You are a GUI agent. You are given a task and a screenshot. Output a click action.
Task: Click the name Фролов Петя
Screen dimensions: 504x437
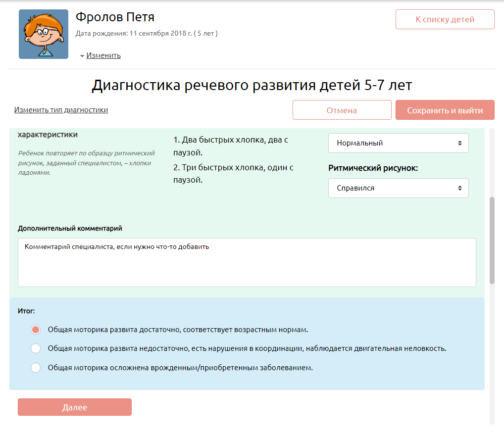115,17
